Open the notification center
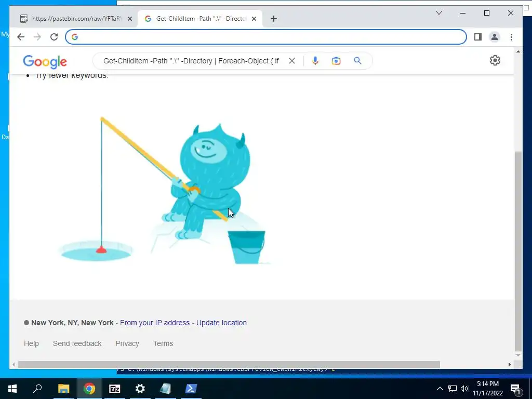 tap(516, 389)
